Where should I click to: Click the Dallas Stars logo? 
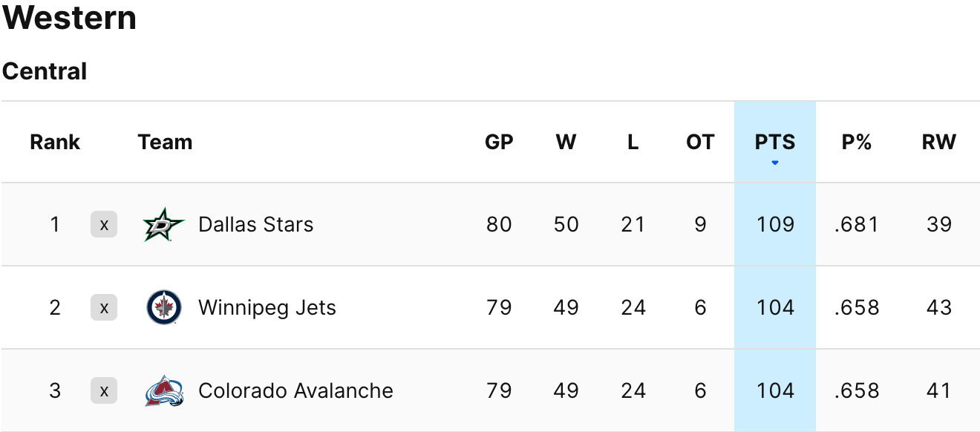(x=164, y=224)
